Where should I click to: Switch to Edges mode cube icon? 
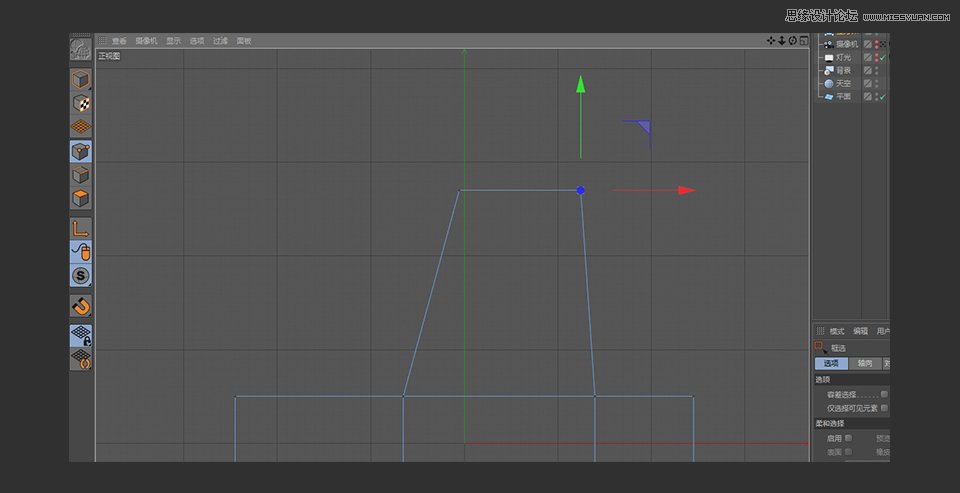coord(81,175)
